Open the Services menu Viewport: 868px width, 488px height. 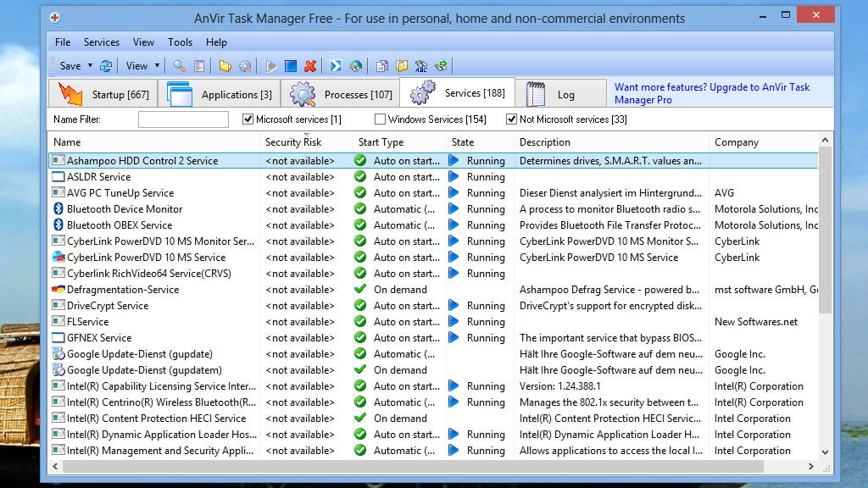click(102, 42)
